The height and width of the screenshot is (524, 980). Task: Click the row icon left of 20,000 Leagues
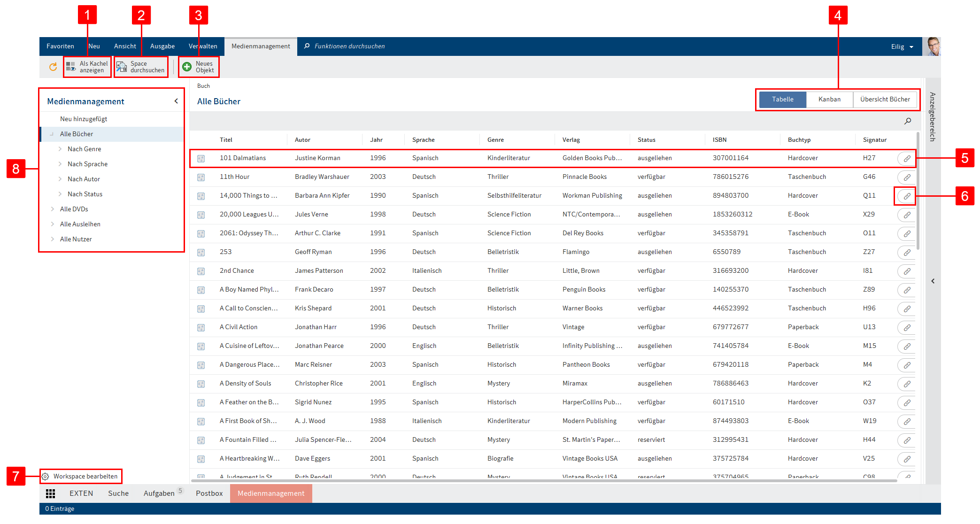[x=201, y=215]
